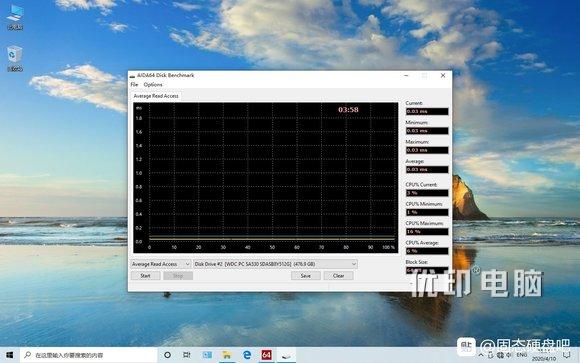Click the CPU% Average value field
This screenshot has width=580, height=363.
pos(427,251)
